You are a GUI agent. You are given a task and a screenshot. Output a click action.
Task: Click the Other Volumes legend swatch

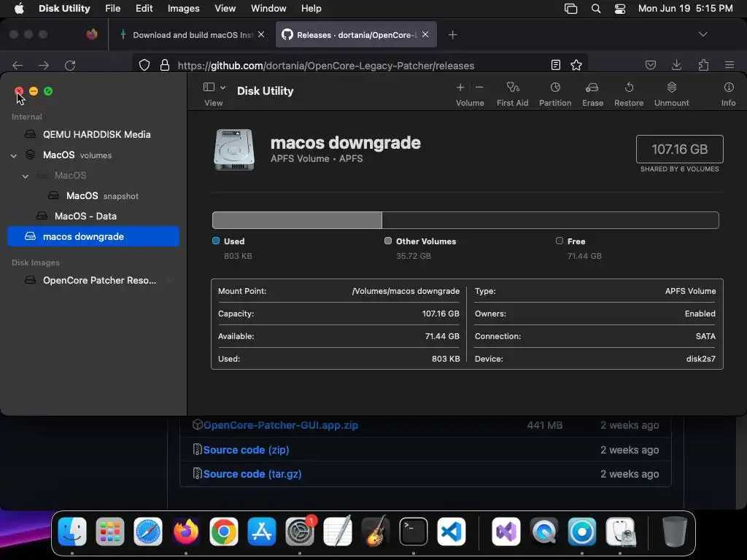(388, 241)
